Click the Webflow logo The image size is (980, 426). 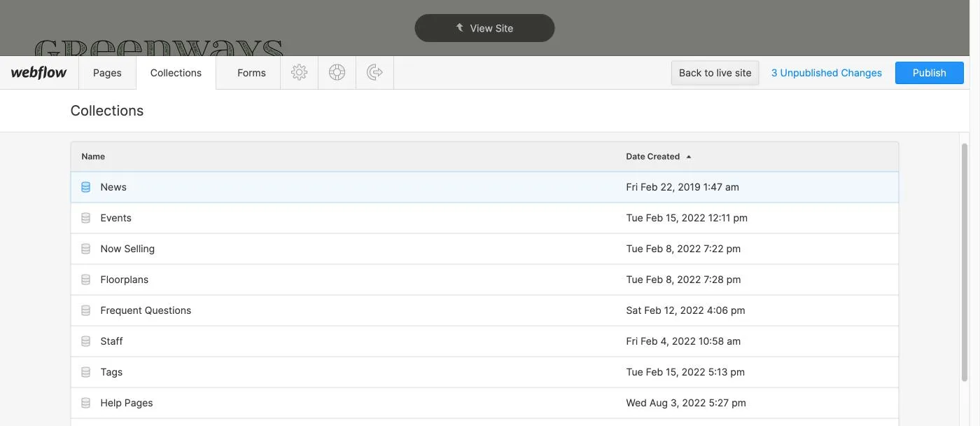[39, 72]
